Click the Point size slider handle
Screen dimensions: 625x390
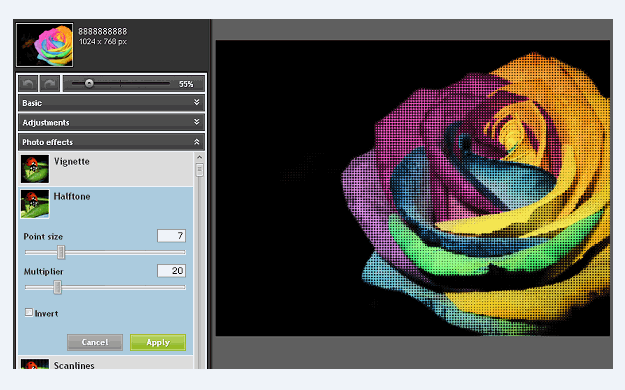61,252
